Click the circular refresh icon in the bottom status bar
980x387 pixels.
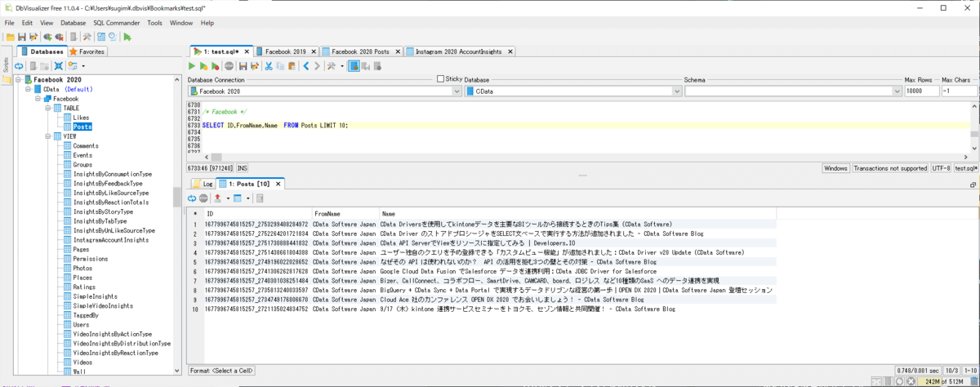(899, 380)
